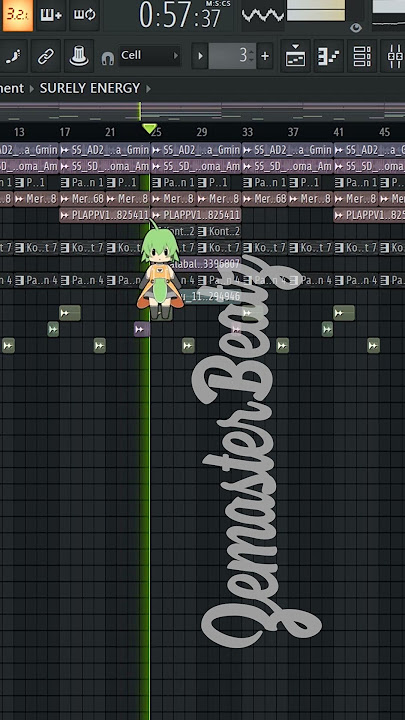Screen dimensions: 405x720
Task: Select the small purple clip before bar 25
Action: [142, 329]
